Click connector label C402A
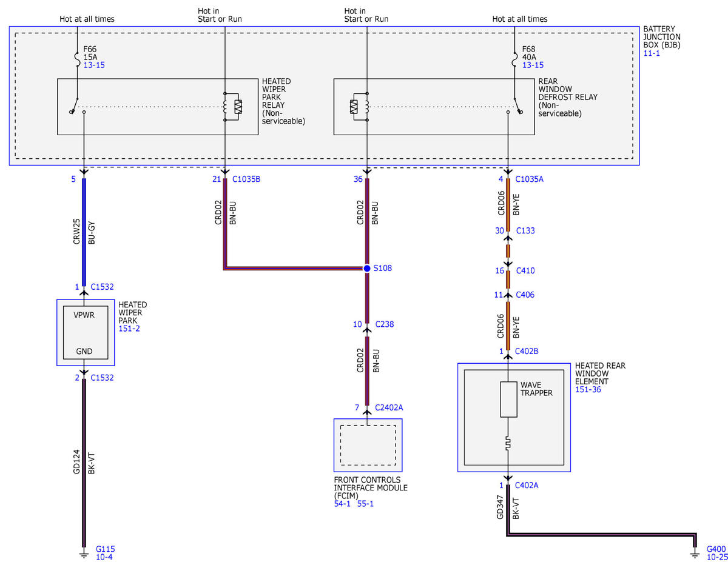 [528, 485]
